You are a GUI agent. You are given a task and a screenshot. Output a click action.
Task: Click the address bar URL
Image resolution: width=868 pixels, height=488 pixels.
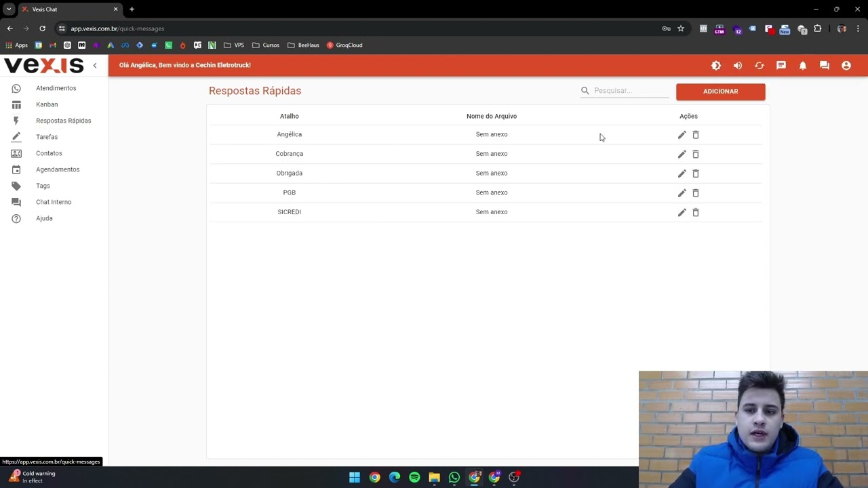(117, 28)
